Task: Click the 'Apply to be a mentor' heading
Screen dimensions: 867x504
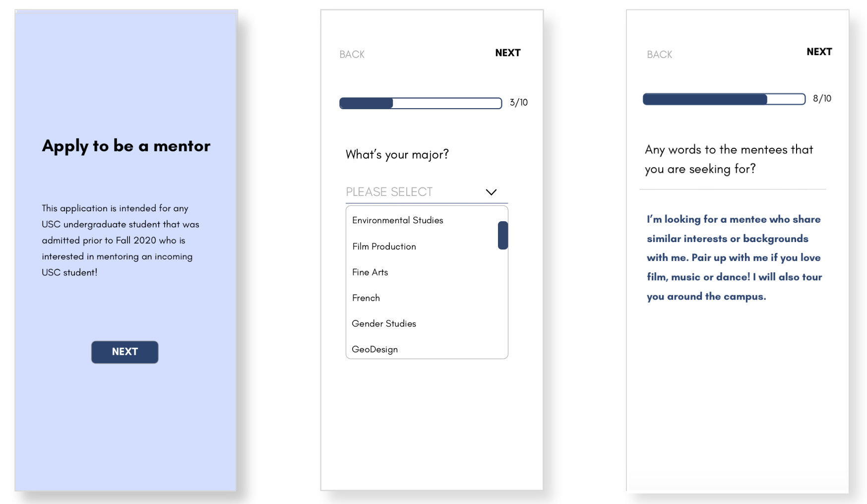Action: [x=126, y=146]
